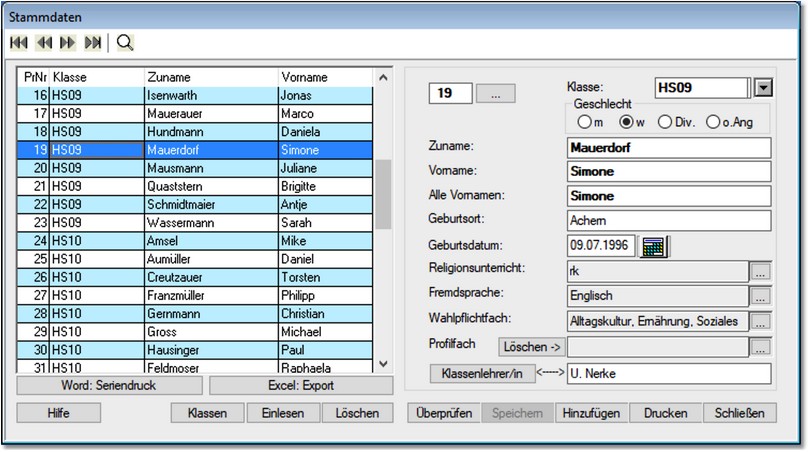Open Fremdsprache selection ellipsis button
This screenshot has height=452, width=808.
(x=761, y=296)
